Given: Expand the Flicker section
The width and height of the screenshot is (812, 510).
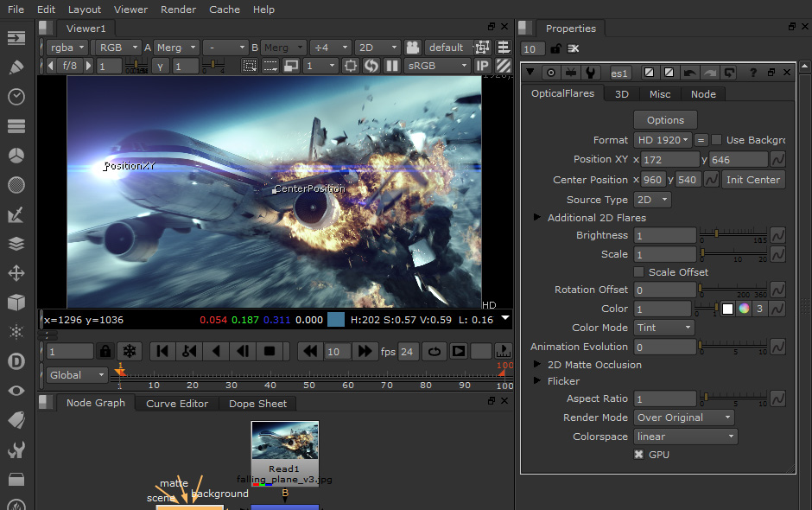Looking at the screenshot, I should [537, 380].
